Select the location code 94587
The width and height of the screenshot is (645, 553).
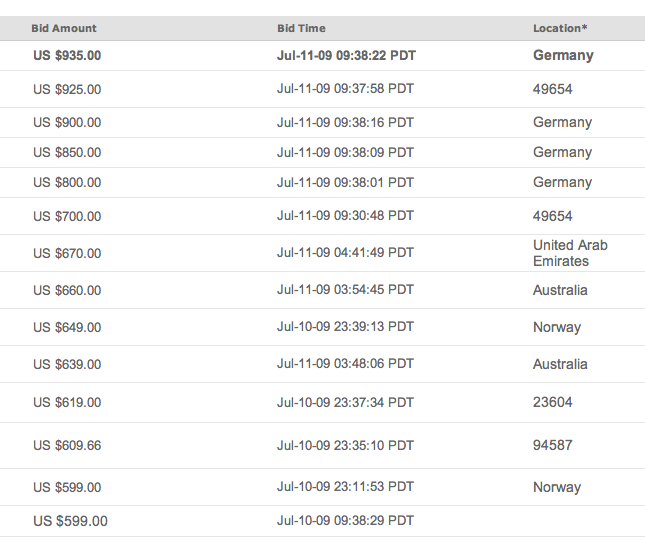point(553,445)
